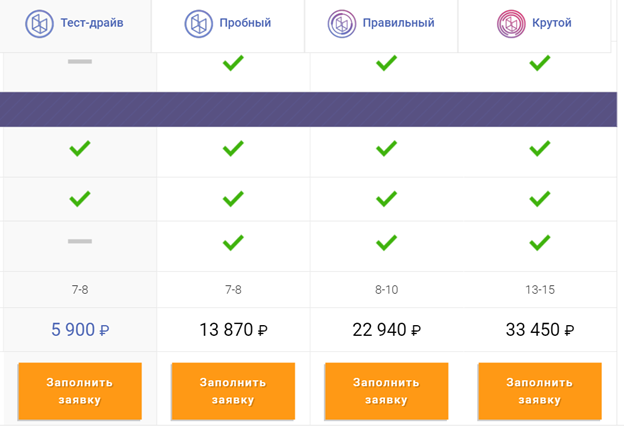This screenshot has height=426, width=624.
Task: Click the Правильный plan logo icon
Action: (342, 23)
